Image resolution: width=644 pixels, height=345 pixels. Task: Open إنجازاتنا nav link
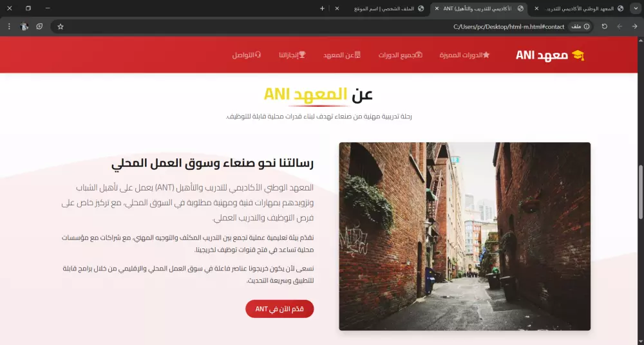(292, 55)
